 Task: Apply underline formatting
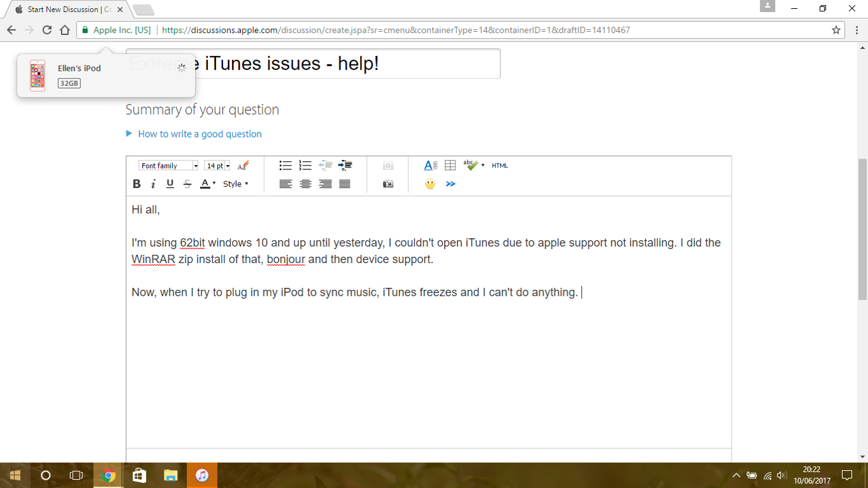(170, 184)
